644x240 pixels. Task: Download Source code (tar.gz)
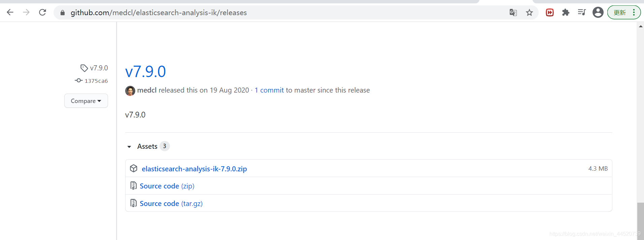click(x=171, y=204)
